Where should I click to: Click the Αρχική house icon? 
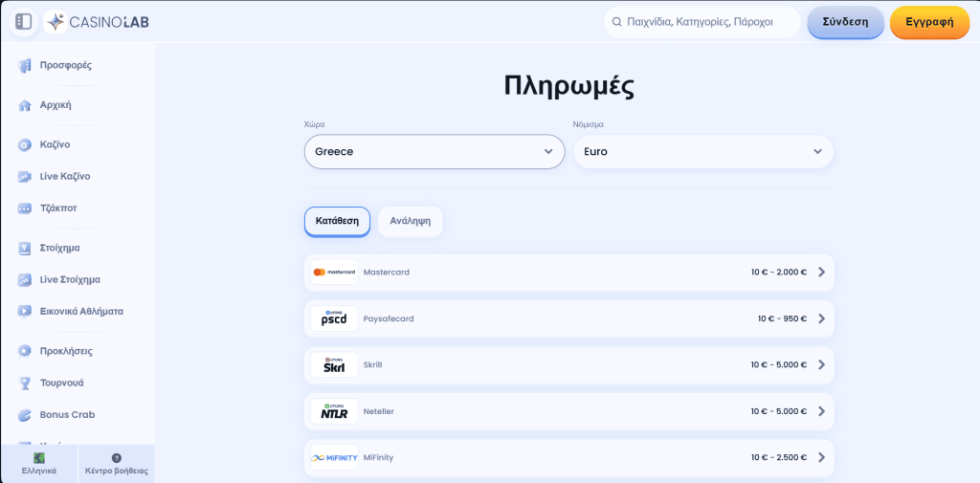pyautogui.click(x=24, y=105)
